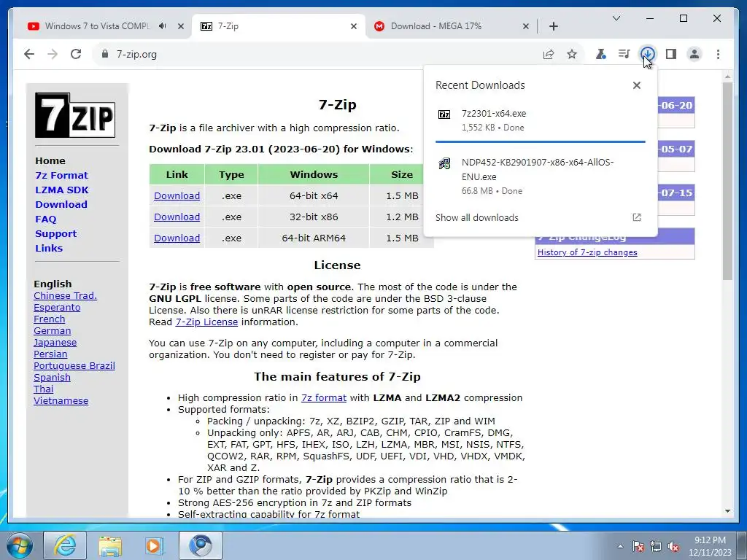
Task: Switch language to Japanese
Action: 55,343
